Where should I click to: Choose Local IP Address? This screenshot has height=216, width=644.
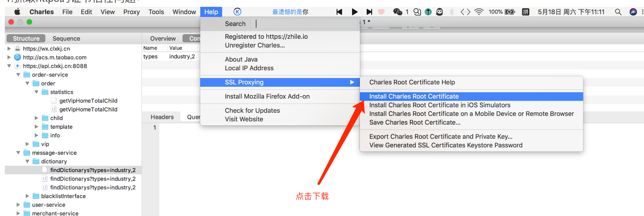coord(280,68)
